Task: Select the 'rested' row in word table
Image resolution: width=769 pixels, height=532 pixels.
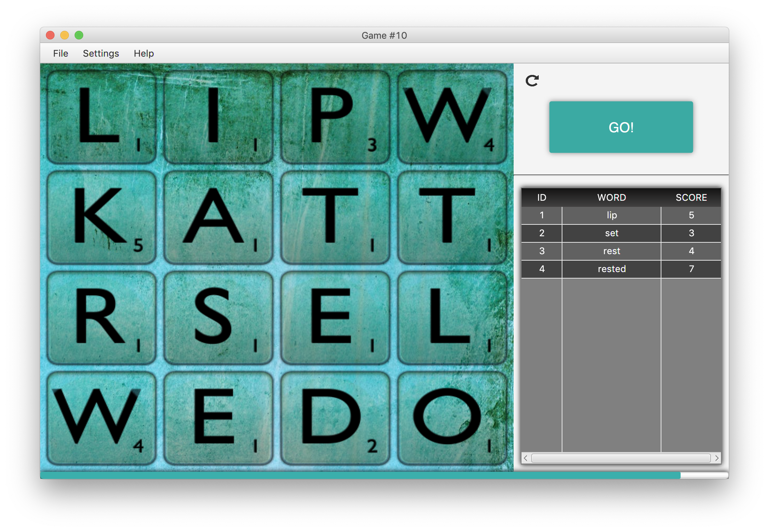Action: [612, 269]
